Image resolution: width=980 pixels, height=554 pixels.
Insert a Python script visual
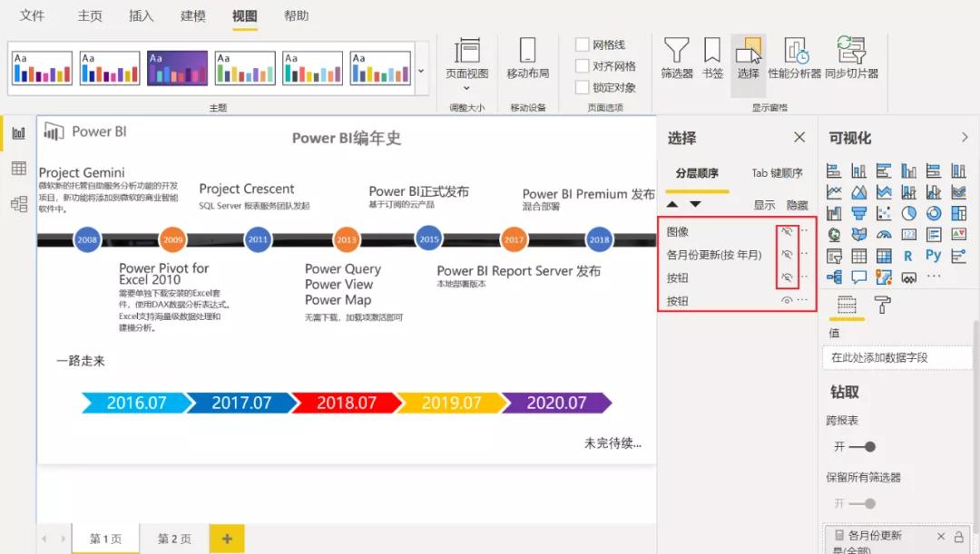click(x=933, y=256)
